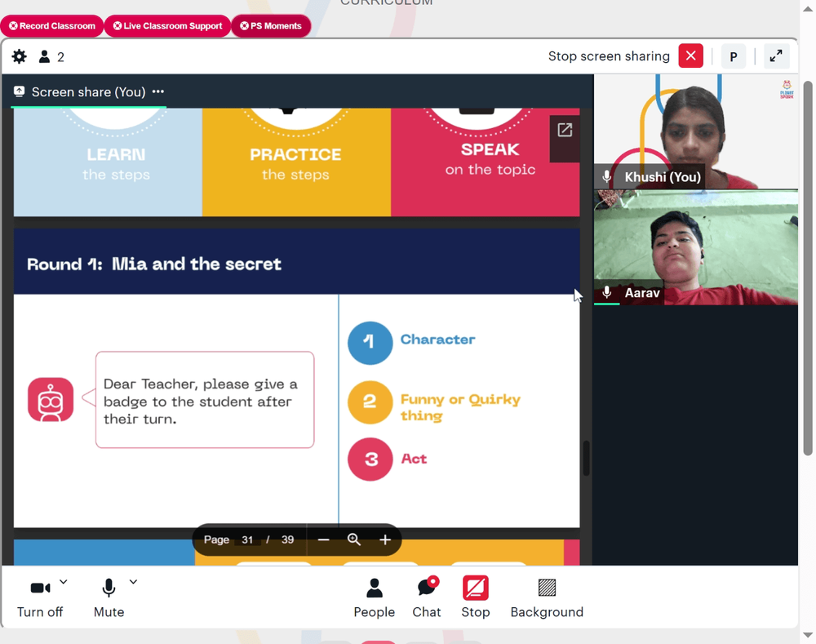Click the browser scrollbar up arrow
816x644 pixels.
(808, 8)
